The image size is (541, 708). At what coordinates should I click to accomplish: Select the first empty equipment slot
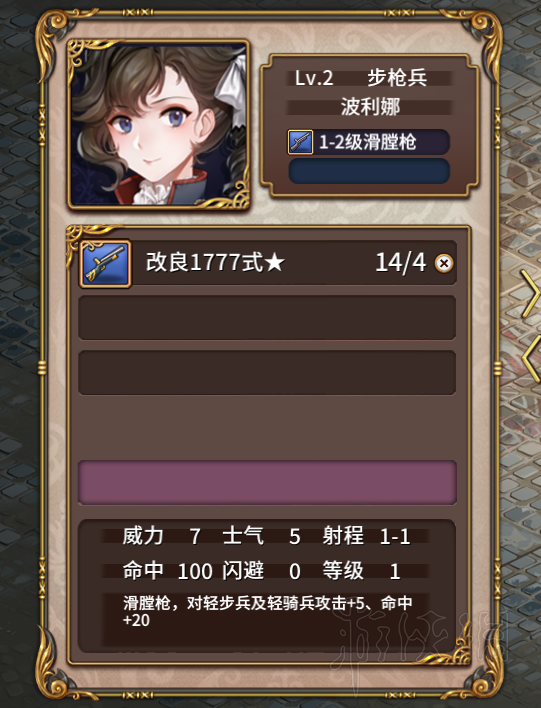coord(267,317)
